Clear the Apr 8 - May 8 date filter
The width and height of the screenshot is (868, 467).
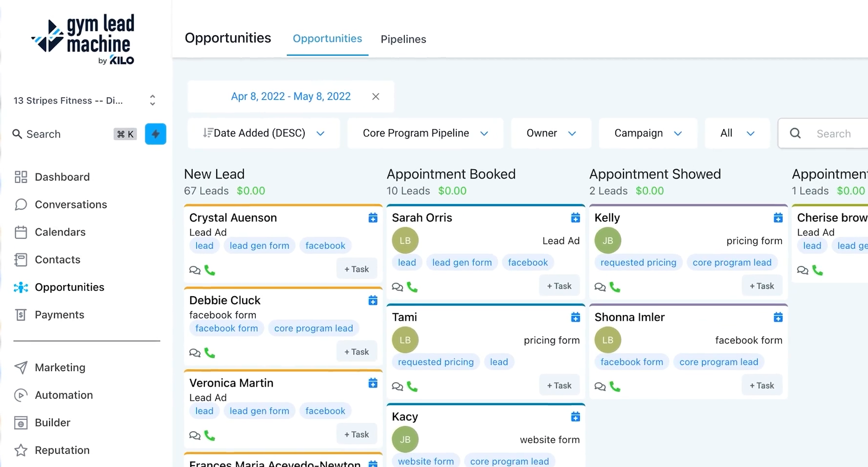click(375, 96)
